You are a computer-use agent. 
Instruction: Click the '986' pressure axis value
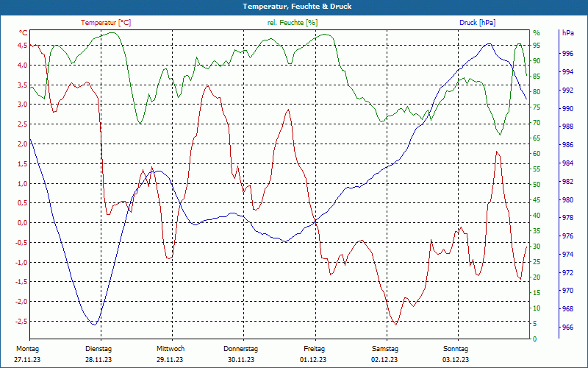(568, 145)
